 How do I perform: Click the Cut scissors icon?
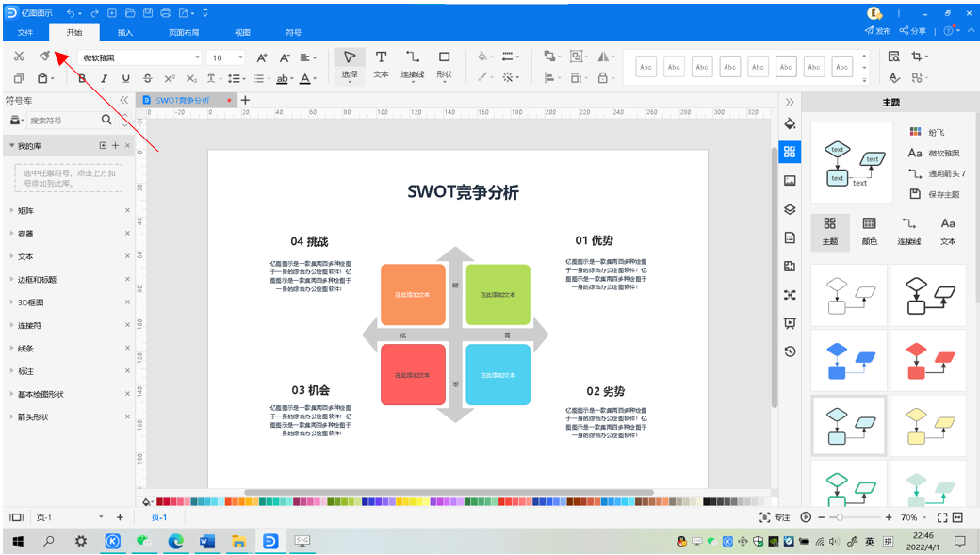[x=19, y=57]
